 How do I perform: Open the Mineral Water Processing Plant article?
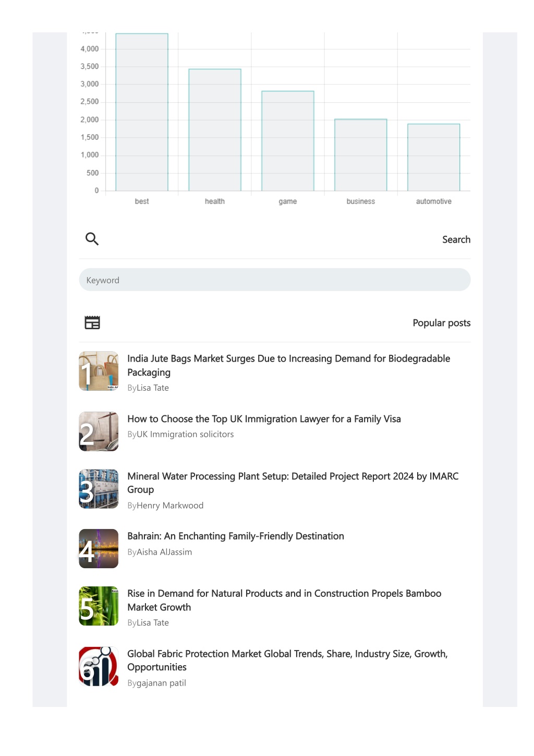click(x=293, y=483)
